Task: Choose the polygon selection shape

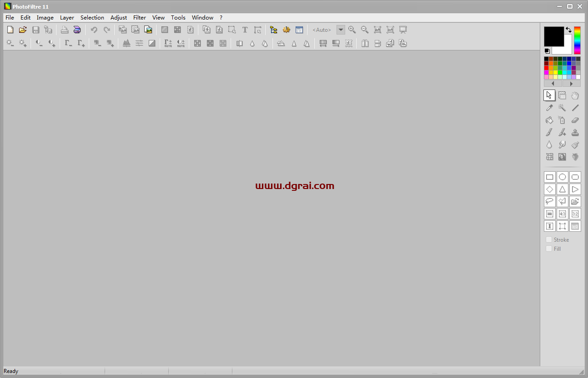Action: point(563,202)
